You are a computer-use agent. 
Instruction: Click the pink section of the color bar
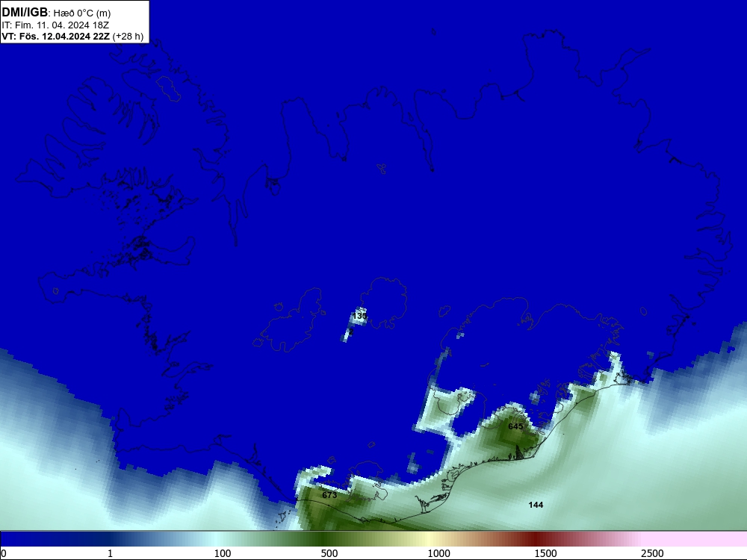coord(695,538)
